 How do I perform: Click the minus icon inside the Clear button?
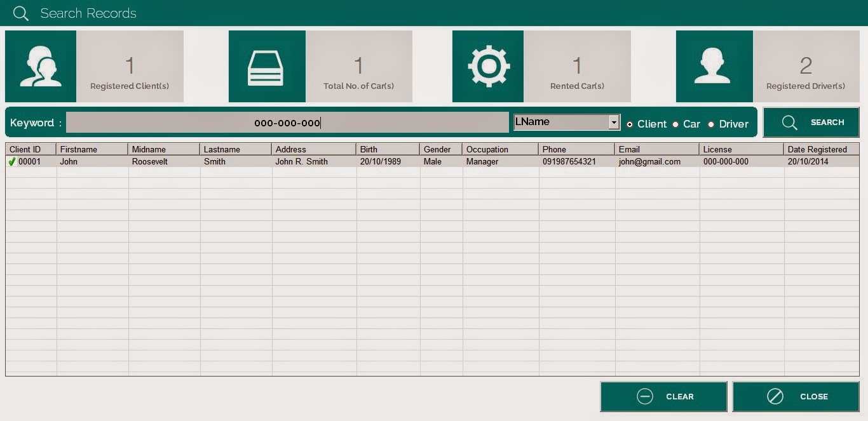pyautogui.click(x=645, y=396)
